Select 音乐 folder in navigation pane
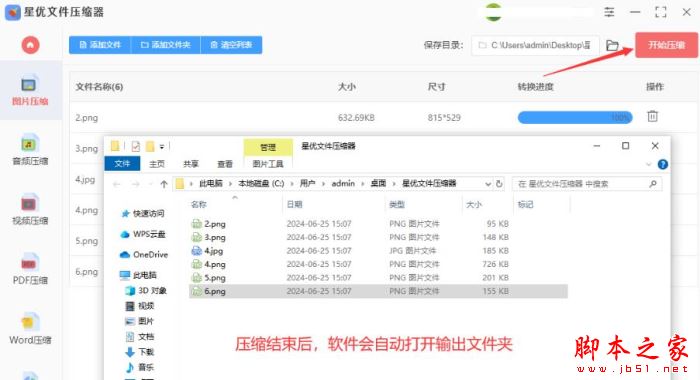 [140, 367]
